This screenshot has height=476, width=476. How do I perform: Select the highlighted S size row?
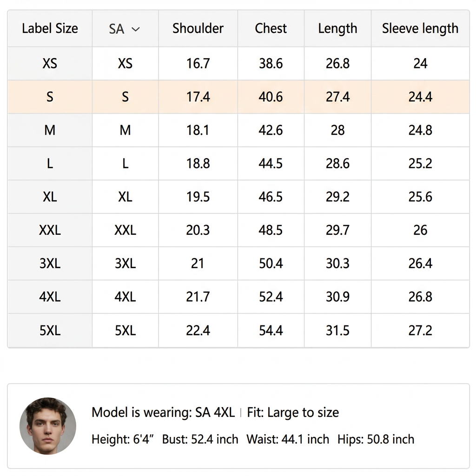click(x=238, y=97)
